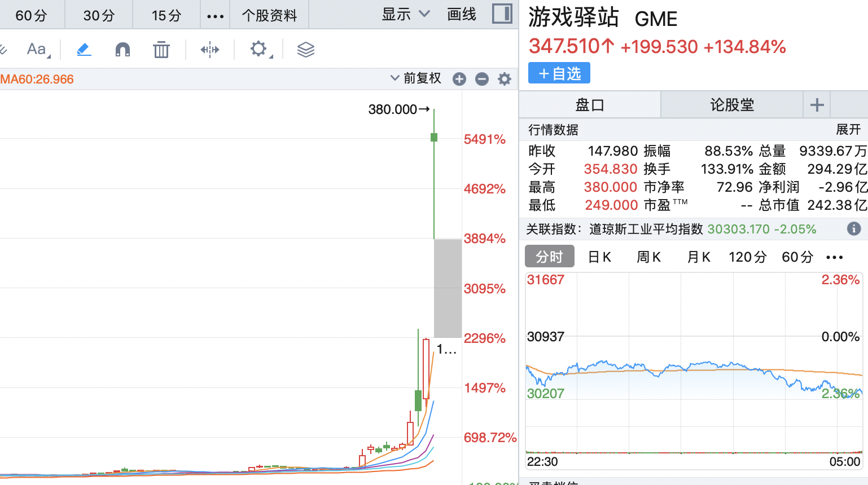Click the partially visible pencil tool

3,50
